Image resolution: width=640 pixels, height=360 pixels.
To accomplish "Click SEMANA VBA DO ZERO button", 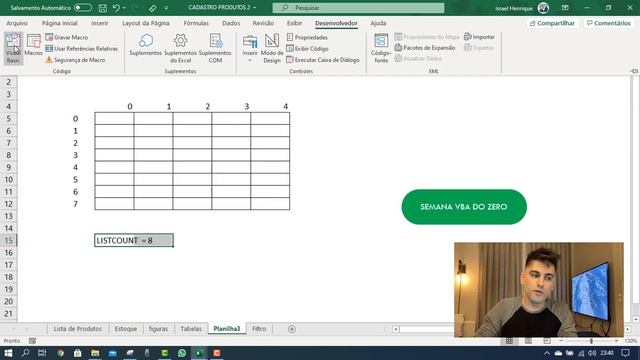I will [464, 207].
